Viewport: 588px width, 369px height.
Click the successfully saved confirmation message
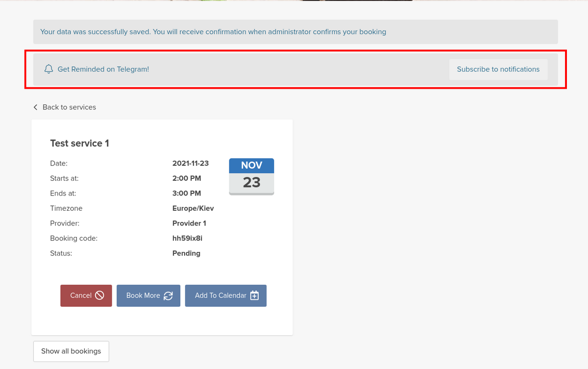[213, 32]
